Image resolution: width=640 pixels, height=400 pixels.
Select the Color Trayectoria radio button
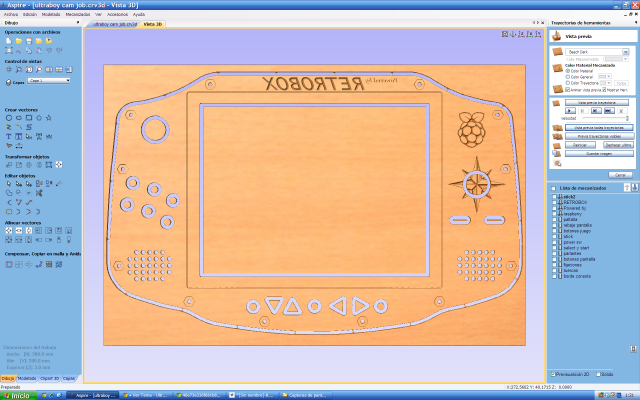point(568,83)
